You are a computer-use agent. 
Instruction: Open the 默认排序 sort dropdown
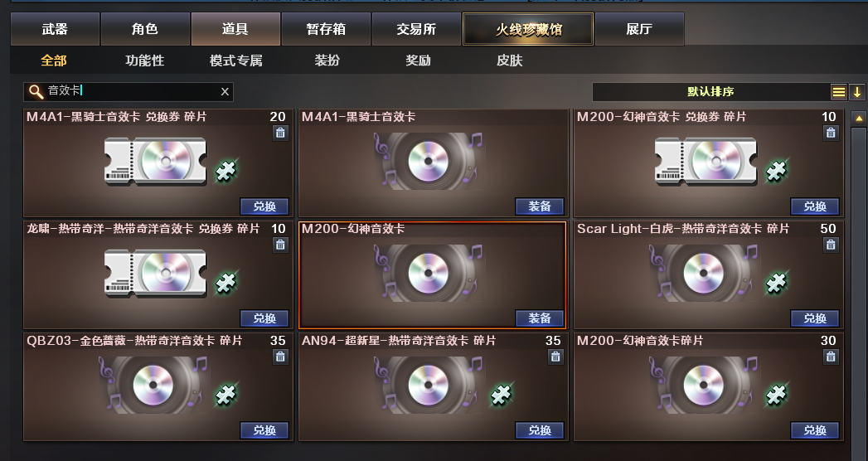[x=710, y=92]
